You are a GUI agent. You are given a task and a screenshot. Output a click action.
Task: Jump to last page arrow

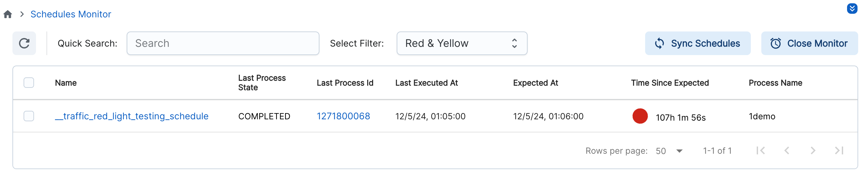839,150
